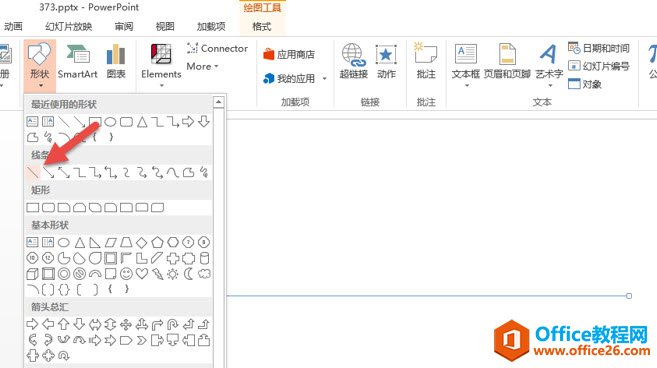Select the double-arrow line under 线条
Screen dimensions: 657x368
click(x=64, y=172)
